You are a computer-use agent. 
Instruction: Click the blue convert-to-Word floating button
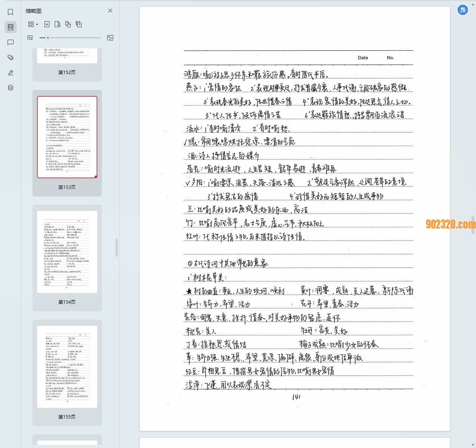(463, 10)
